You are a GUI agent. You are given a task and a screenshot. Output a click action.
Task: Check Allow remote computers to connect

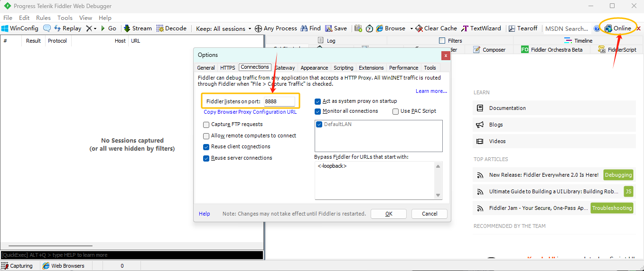coord(206,136)
